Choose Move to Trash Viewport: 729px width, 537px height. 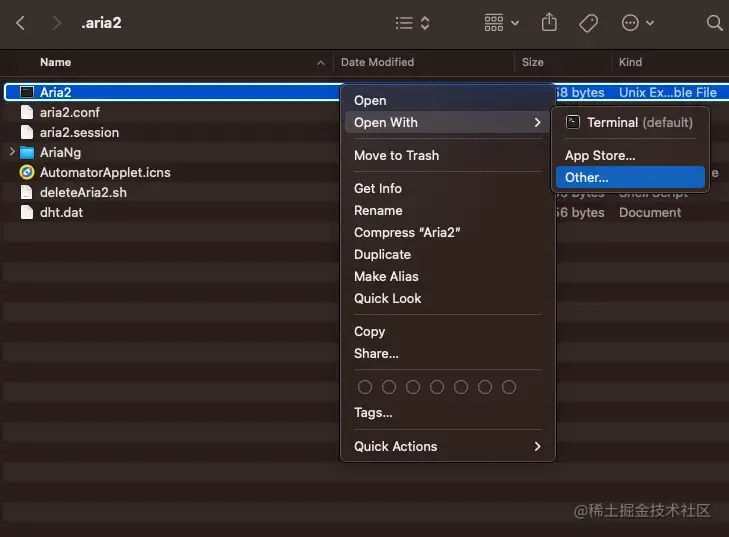448,155
